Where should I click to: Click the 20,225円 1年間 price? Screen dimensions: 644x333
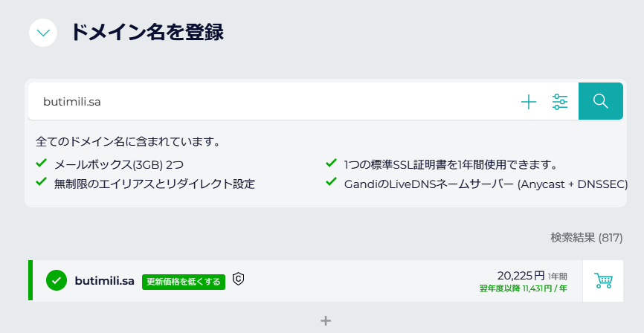click(x=532, y=276)
